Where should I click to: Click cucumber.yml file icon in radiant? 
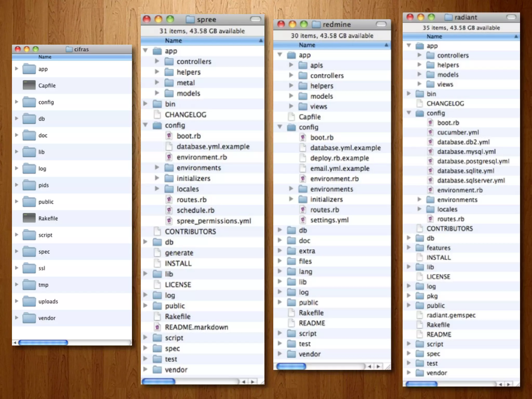[430, 132]
